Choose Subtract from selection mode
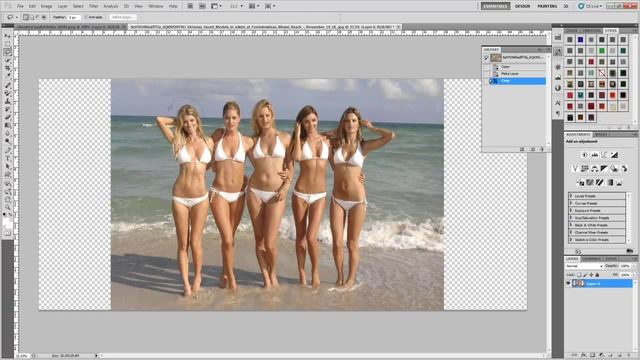The image size is (640, 360). click(x=38, y=17)
